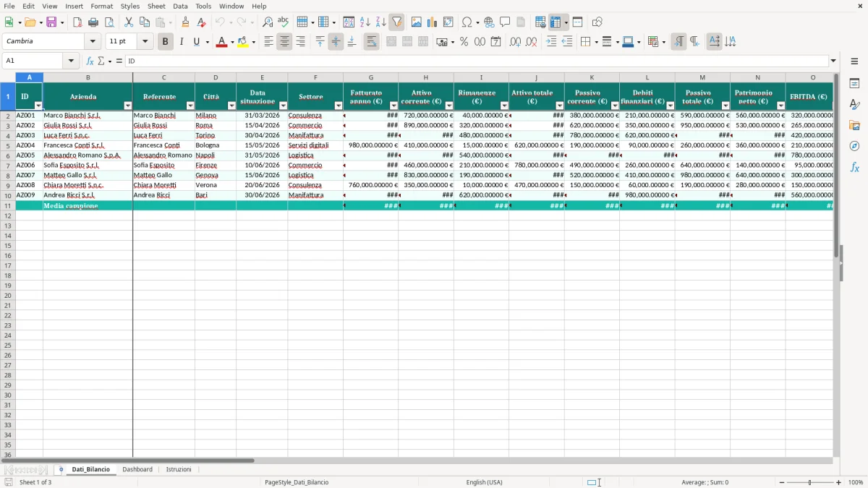868x488 pixels.
Task: Run the spelling check
Action: tap(284, 22)
